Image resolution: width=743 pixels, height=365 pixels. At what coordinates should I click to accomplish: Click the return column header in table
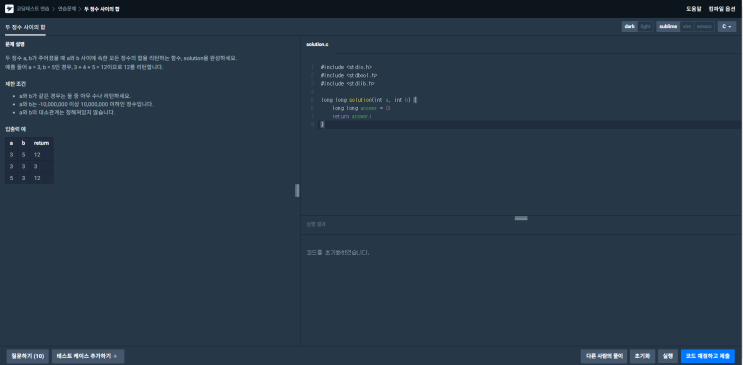41,143
